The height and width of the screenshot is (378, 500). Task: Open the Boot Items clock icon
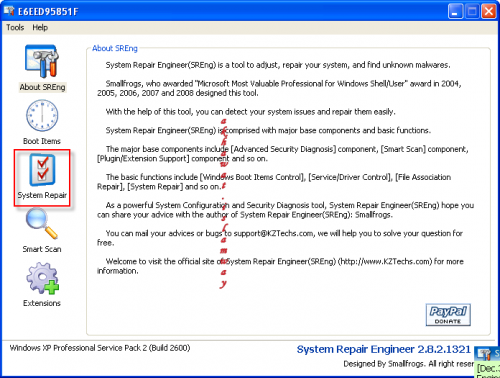pyautogui.click(x=42, y=115)
